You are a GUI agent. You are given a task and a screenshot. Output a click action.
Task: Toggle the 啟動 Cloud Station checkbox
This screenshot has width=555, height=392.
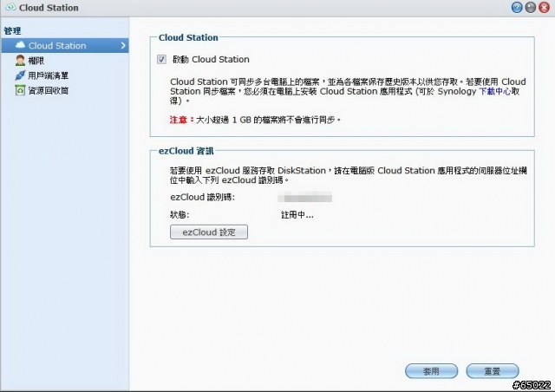click(x=161, y=59)
